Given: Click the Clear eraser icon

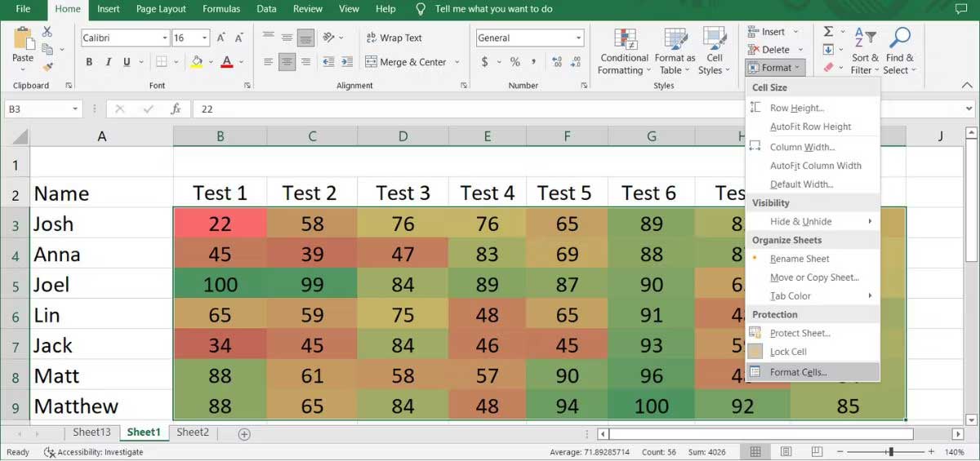Looking at the screenshot, I should [828, 67].
